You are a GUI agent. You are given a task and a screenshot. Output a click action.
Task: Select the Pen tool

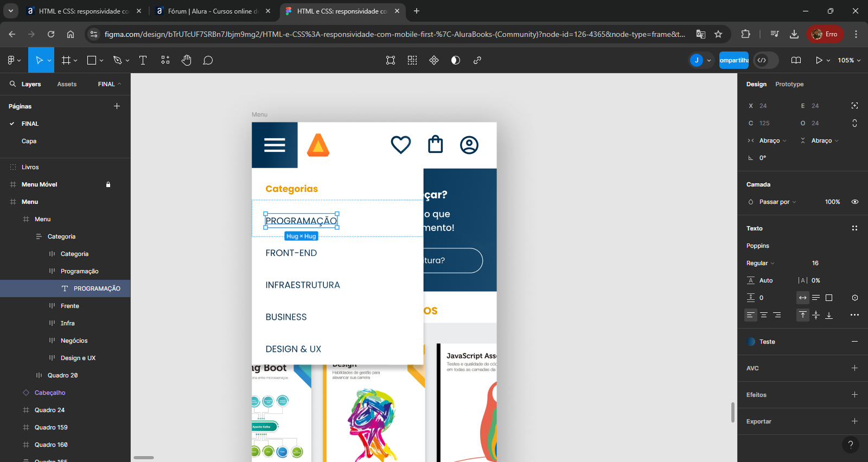(117, 60)
